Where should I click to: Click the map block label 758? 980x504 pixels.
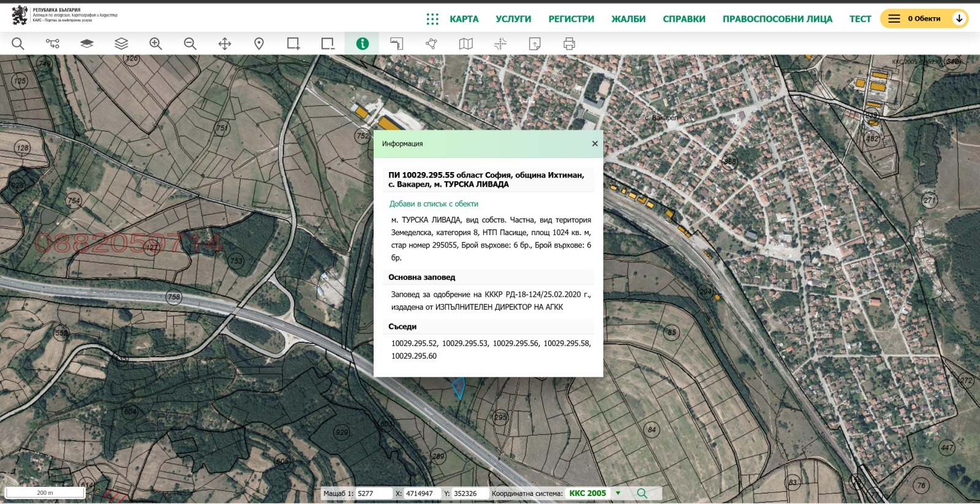tap(174, 297)
